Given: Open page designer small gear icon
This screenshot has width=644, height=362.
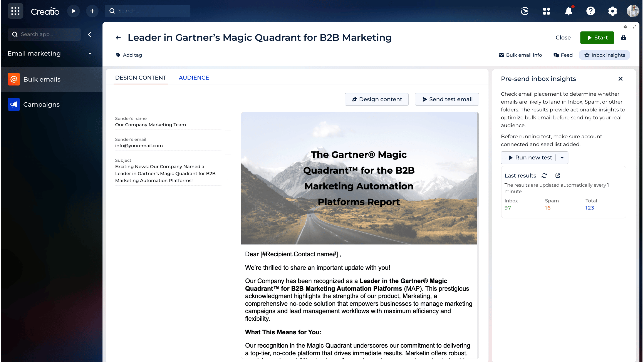Looking at the screenshot, I should pyautogui.click(x=625, y=27).
